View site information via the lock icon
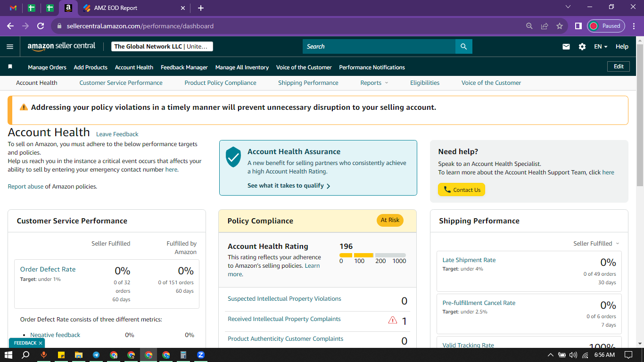Viewport: 644px width, 362px height. click(x=59, y=26)
